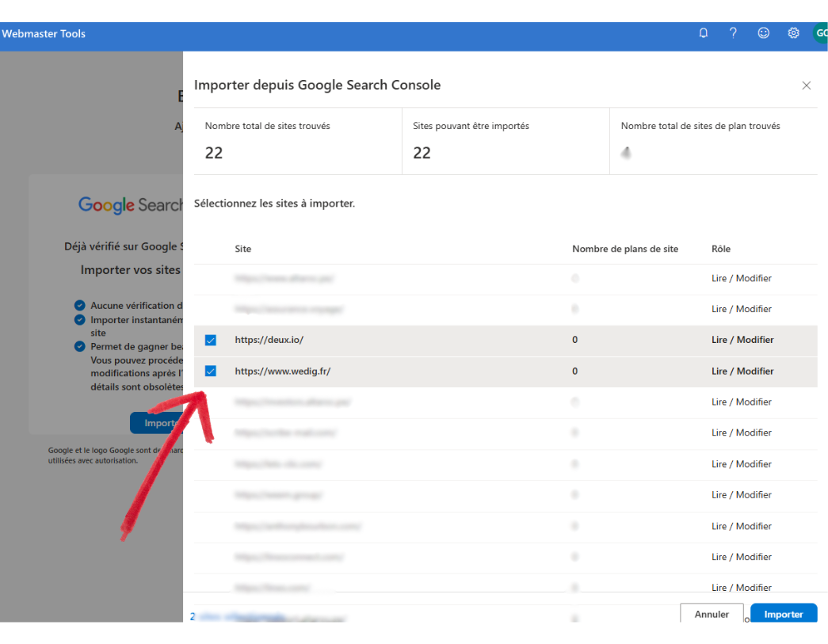Select the https://www.wedig.fr/ site URL text

282,371
